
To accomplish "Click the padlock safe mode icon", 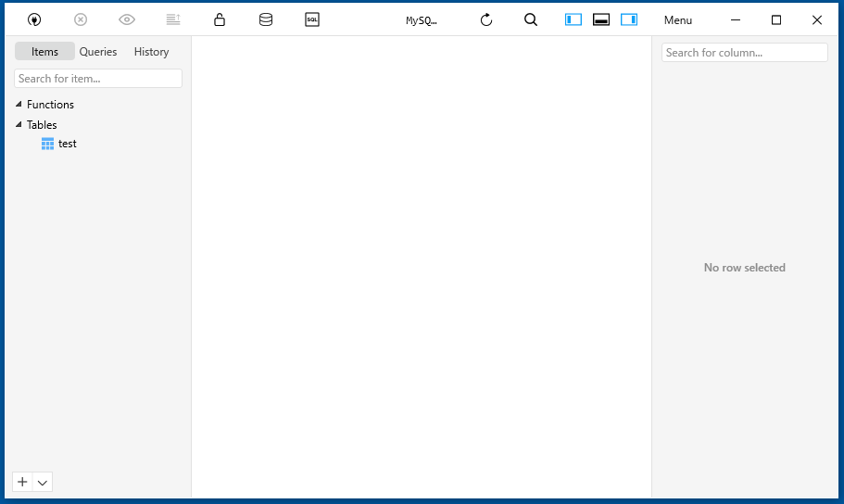I will pos(220,20).
